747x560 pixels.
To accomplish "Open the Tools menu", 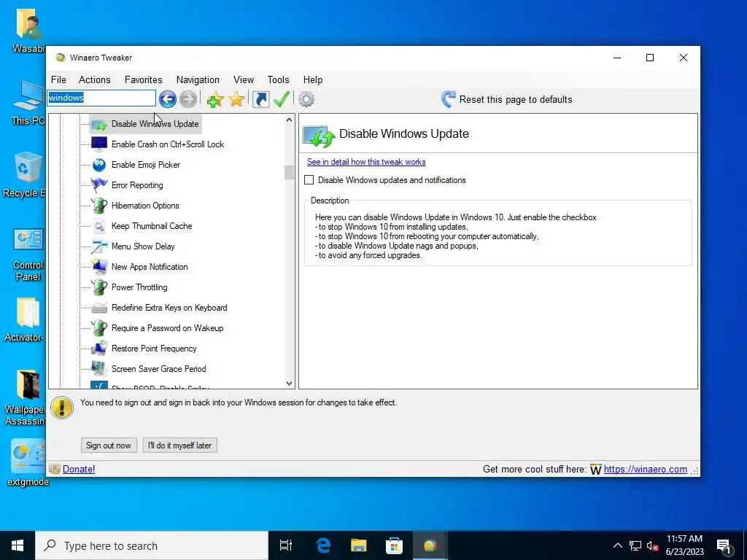I will pos(278,80).
